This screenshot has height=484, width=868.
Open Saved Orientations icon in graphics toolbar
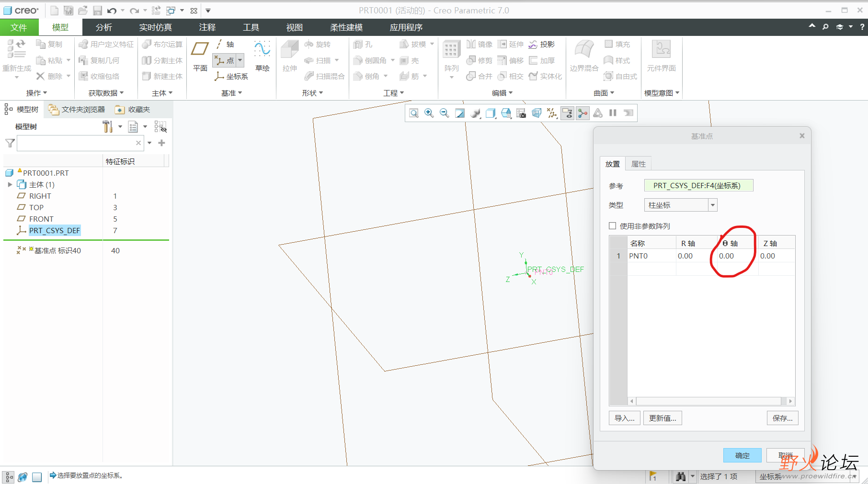pyautogui.click(x=506, y=113)
